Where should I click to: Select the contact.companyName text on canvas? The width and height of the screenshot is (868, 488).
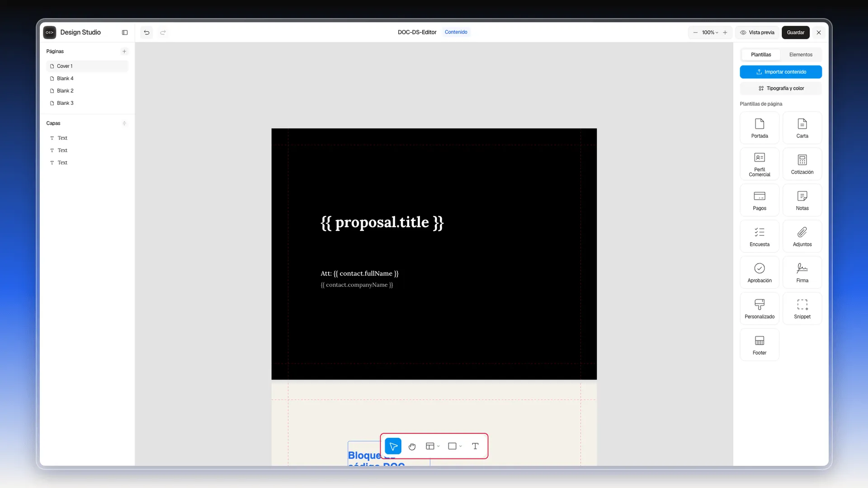357,285
